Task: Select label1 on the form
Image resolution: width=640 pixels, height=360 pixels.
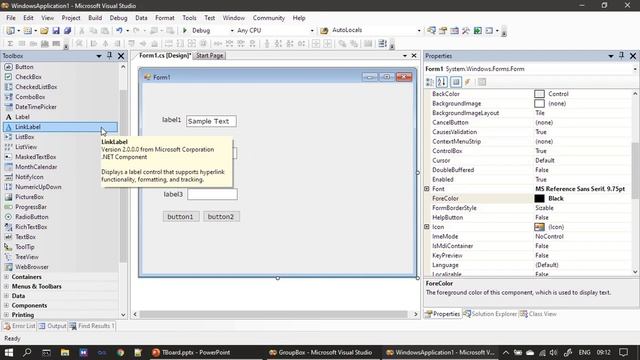Action: pos(171,120)
